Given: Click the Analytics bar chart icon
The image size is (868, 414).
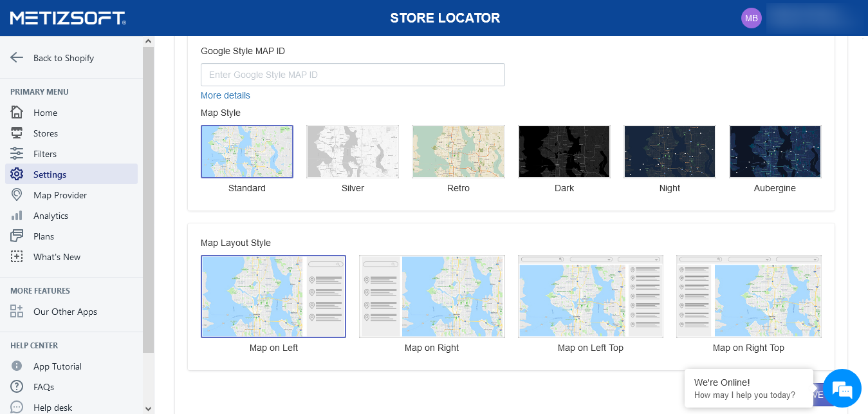Looking at the screenshot, I should tap(17, 216).
